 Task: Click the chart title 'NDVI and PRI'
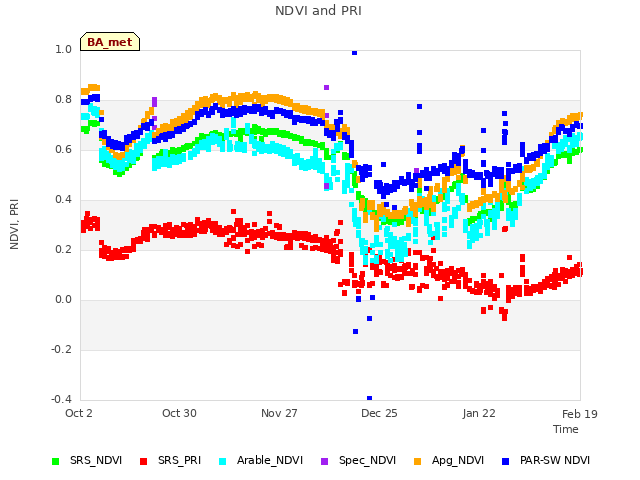[318, 11]
